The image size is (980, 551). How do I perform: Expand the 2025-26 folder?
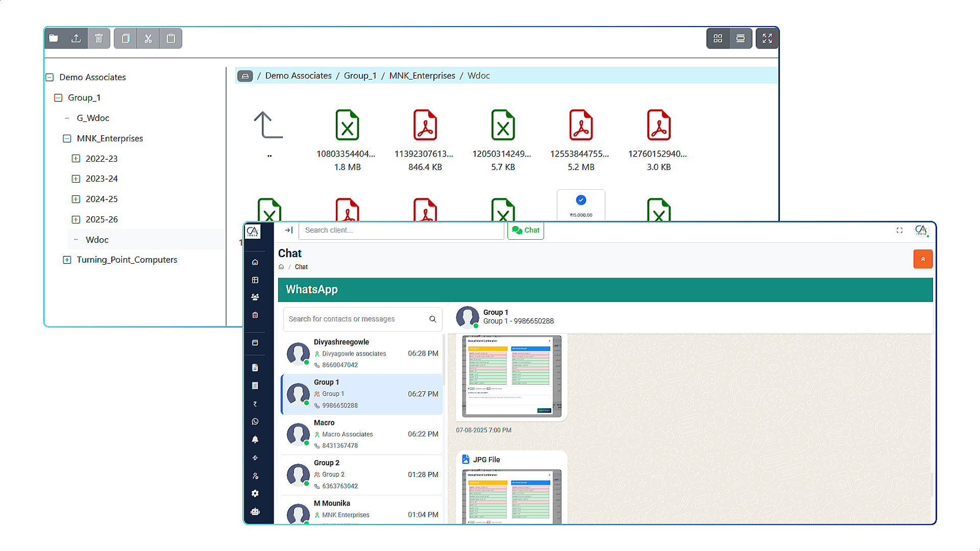(76, 219)
